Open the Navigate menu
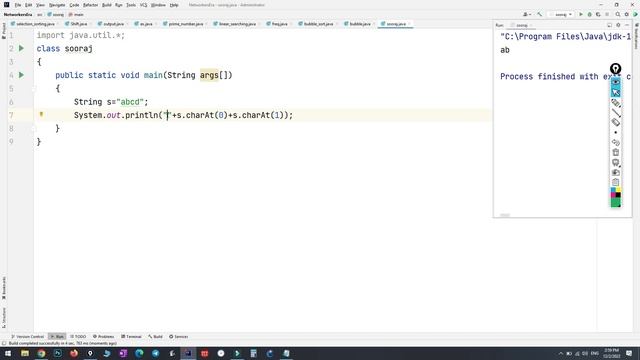The width and height of the screenshot is (640, 360). tap(57, 5)
